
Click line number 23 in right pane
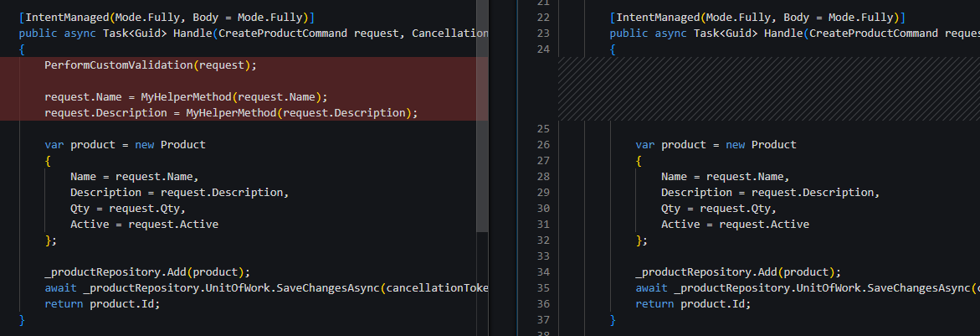pos(542,34)
